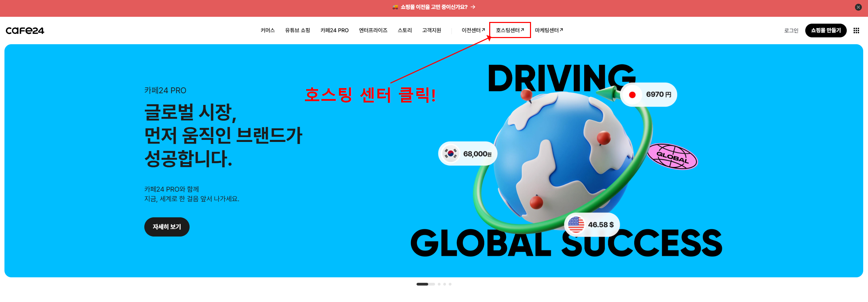Open the 쇼핑몰 이전을 고민 중이신가요 banner link
The width and height of the screenshot is (868, 302).
[x=434, y=7]
